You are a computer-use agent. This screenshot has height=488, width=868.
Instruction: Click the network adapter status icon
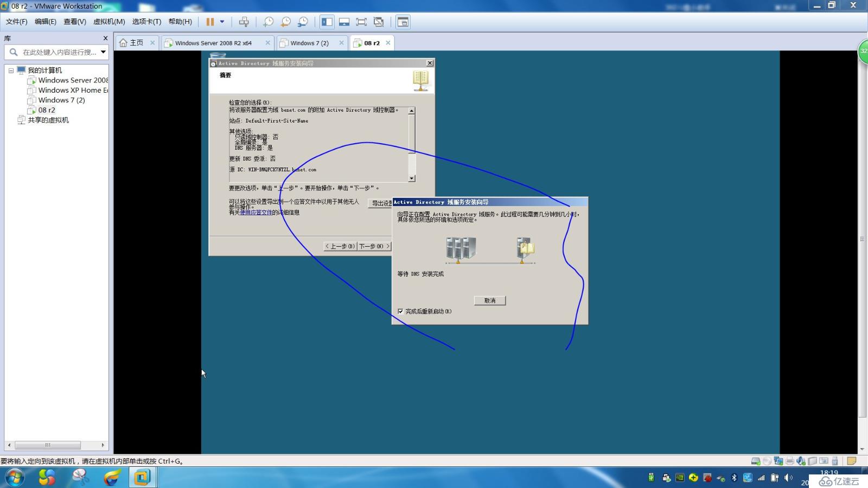[x=778, y=461]
